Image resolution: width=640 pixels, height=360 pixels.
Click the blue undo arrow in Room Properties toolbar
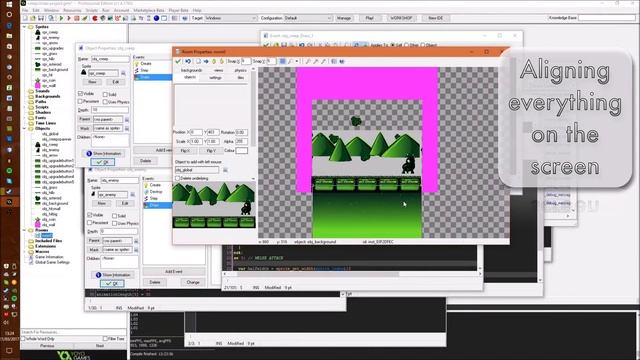coord(188,61)
